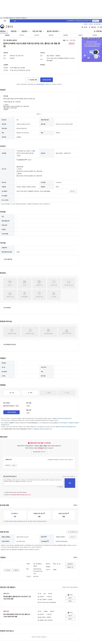Switch to the 근무조건 tab
Image resolution: width=102 pixels, height=644 pixels.
click(22, 35)
